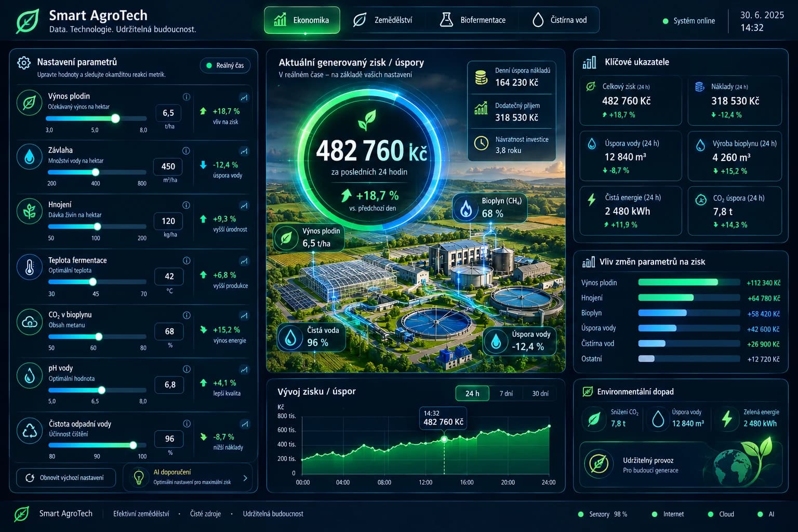Click the Výnos plodin slider handle
798x532 pixels.
coord(115,118)
